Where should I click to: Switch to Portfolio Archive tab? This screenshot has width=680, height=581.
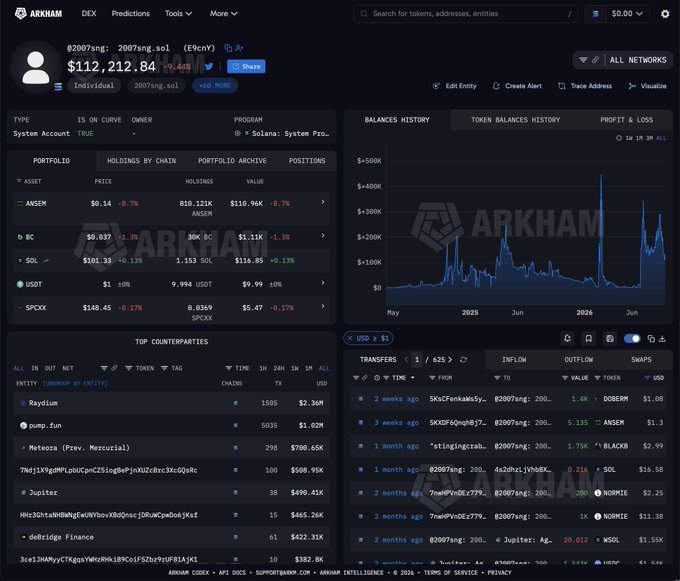(x=232, y=161)
